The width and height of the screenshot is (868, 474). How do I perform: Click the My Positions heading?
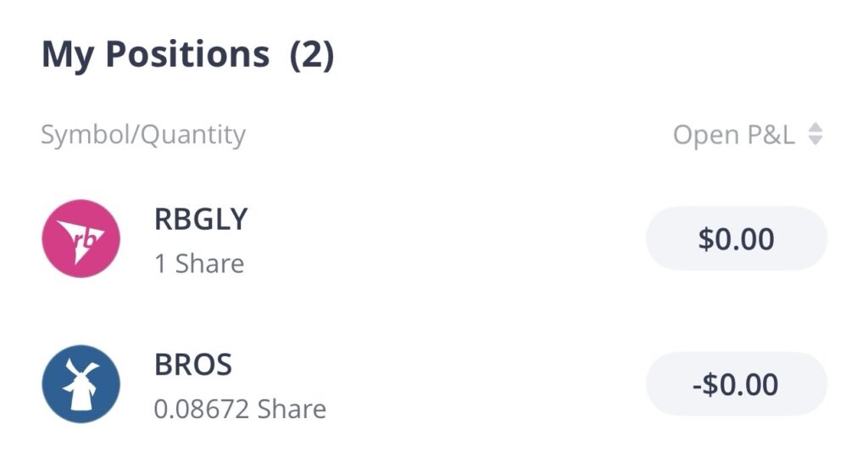(155, 55)
